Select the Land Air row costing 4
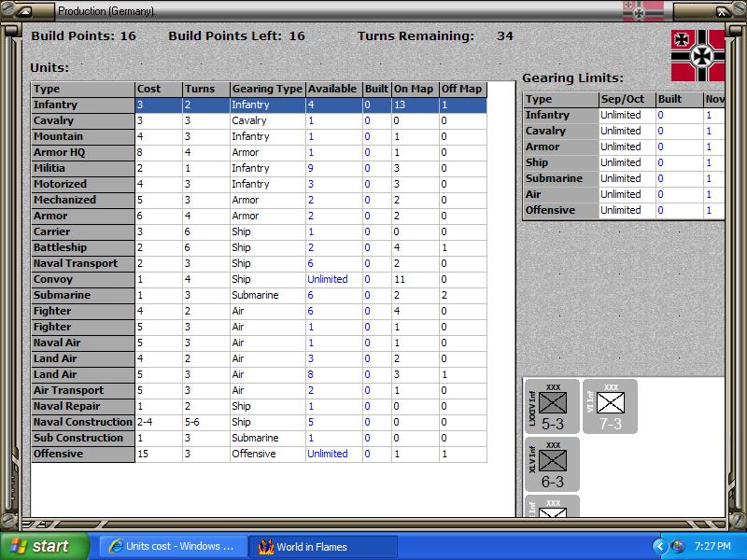Image resolution: width=747 pixels, height=560 pixels. coord(260,358)
